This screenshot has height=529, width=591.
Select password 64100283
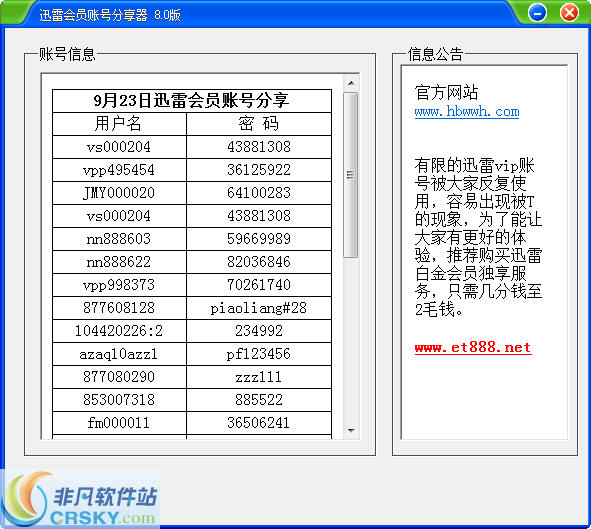tap(259, 193)
